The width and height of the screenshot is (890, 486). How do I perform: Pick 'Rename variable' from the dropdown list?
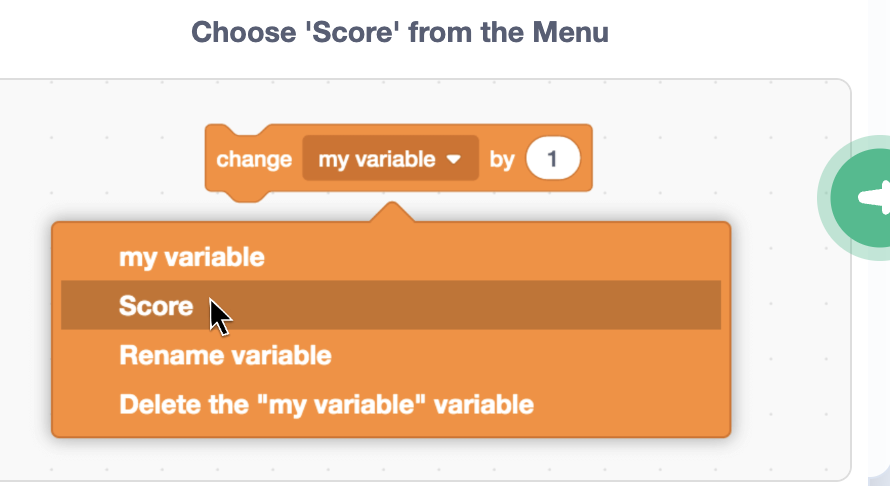(x=225, y=355)
